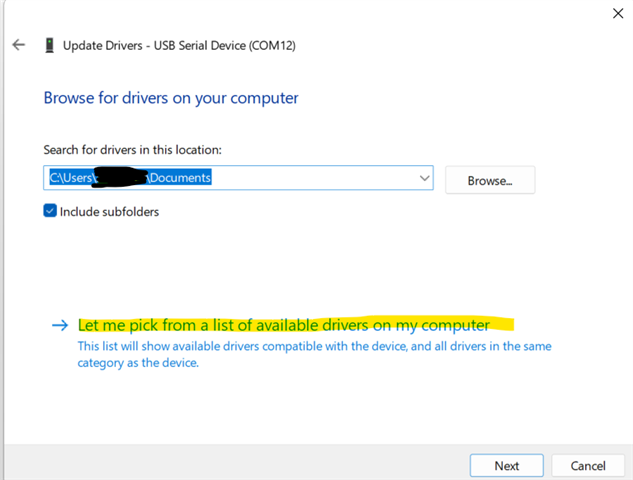Image resolution: width=633 pixels, height=480 pixels.
Task: Click the 'Search for drivers in this location' label
Action: click(x=132, y=150)
